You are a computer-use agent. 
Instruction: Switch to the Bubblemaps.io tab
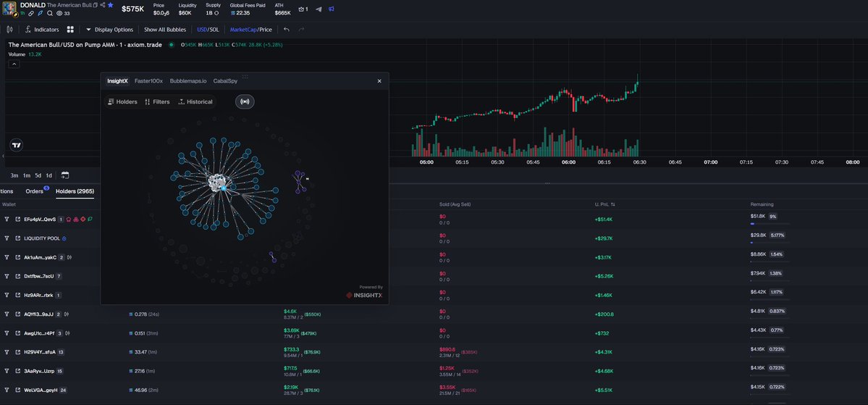pyautogui.click(x=188, y=81)
